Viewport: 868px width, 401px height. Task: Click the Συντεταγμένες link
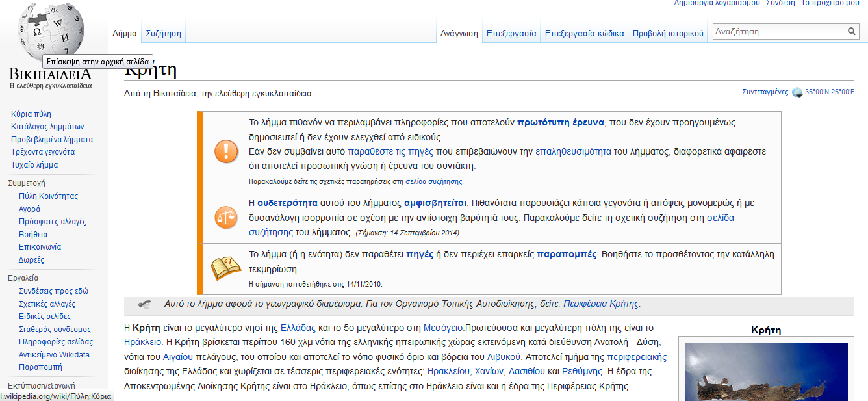(x=765, y=92)
